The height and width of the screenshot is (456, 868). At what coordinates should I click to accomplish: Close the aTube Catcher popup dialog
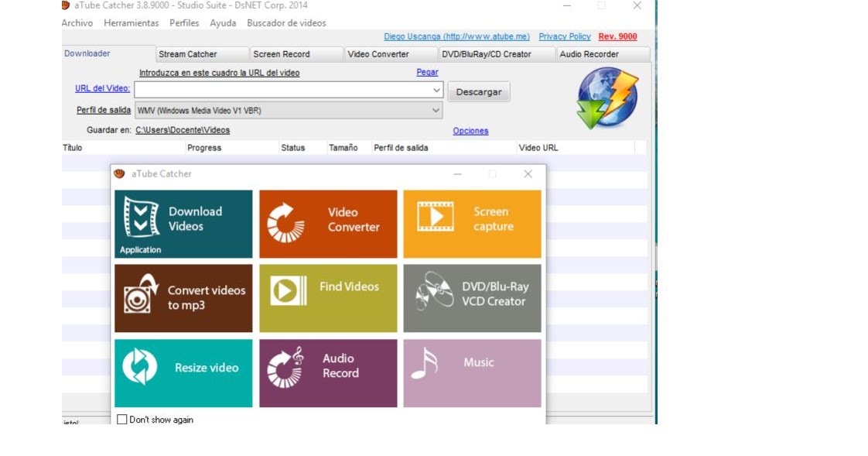coord(528,174)
